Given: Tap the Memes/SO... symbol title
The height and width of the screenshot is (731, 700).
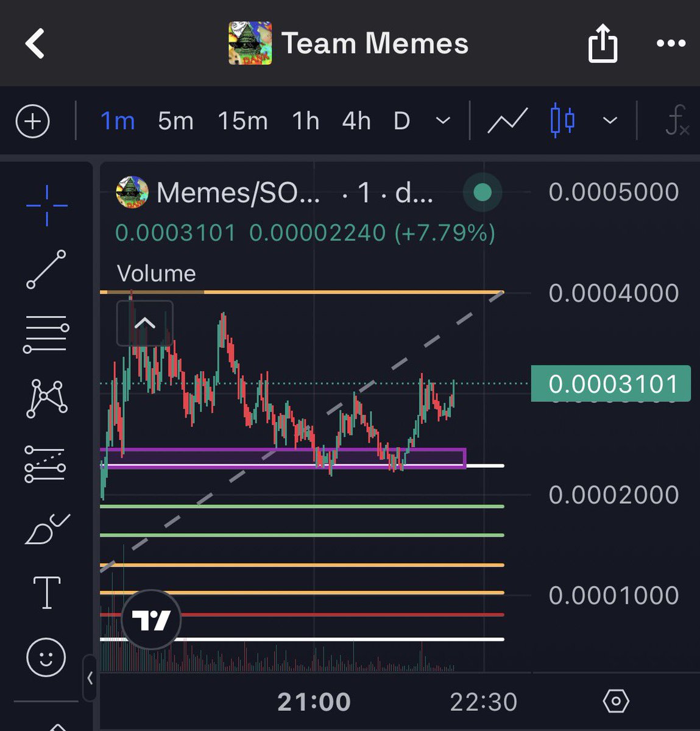Looking at the screenshot, I should pos(238,192).
